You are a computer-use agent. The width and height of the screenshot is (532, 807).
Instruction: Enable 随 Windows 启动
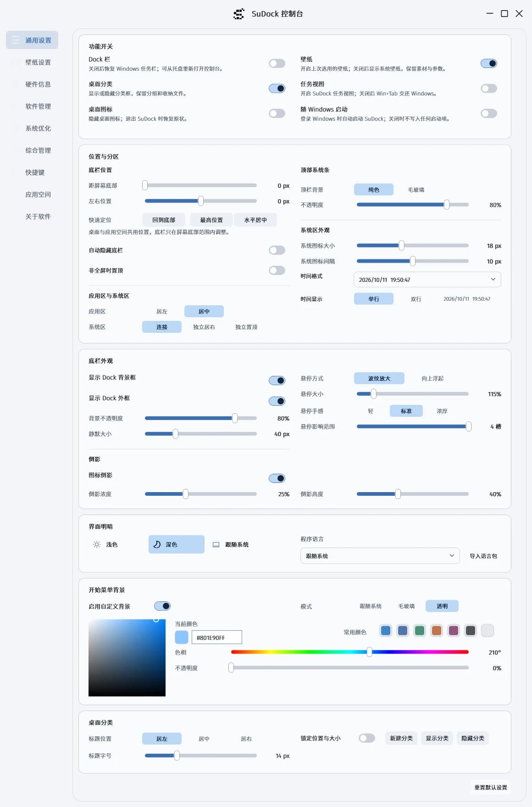pos(489,113)
